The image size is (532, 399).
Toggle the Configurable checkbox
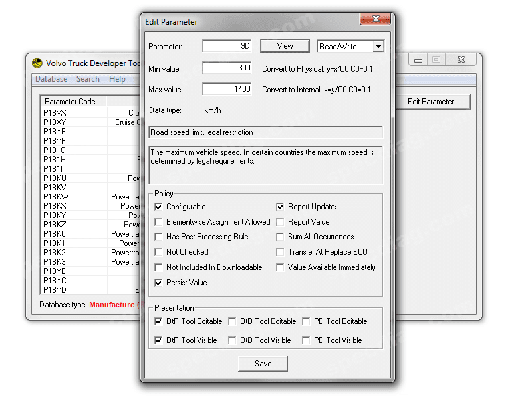pos(158,207)
